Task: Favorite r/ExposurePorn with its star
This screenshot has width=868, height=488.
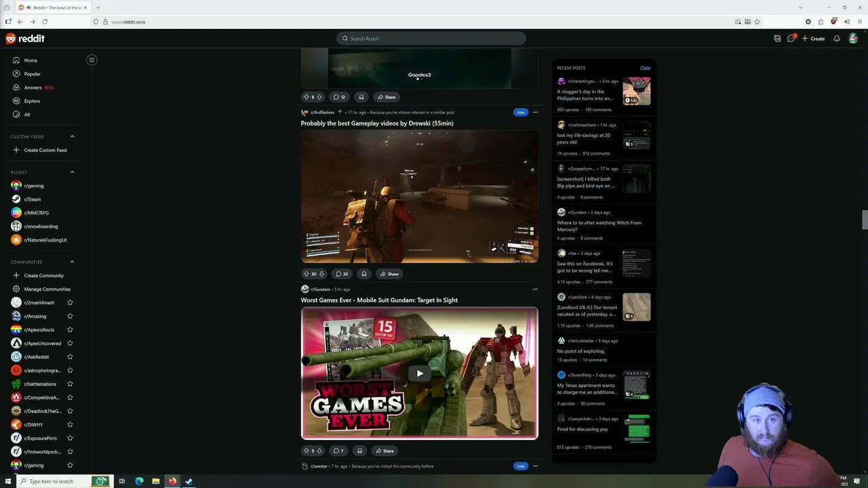Action: click(x=70, y=438)
